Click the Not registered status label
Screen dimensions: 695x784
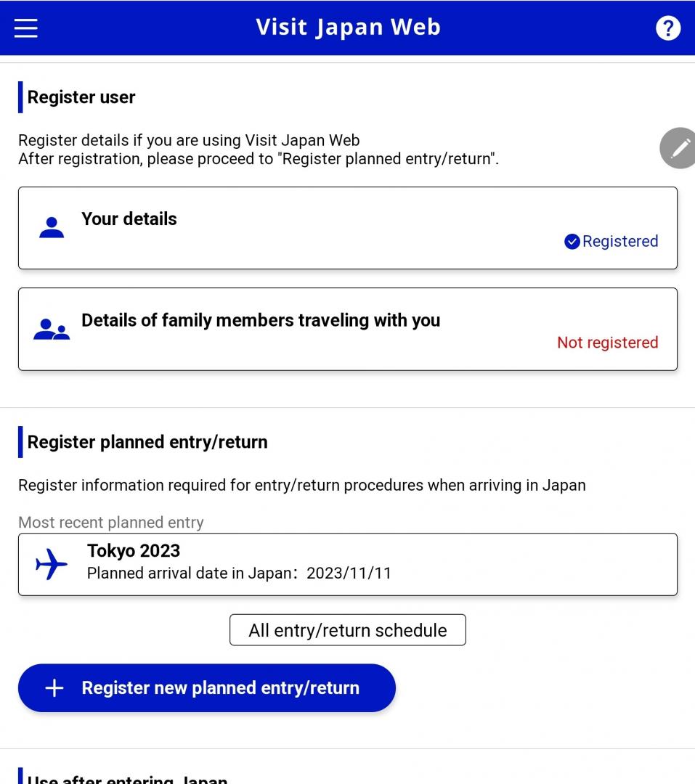(607, 342)
